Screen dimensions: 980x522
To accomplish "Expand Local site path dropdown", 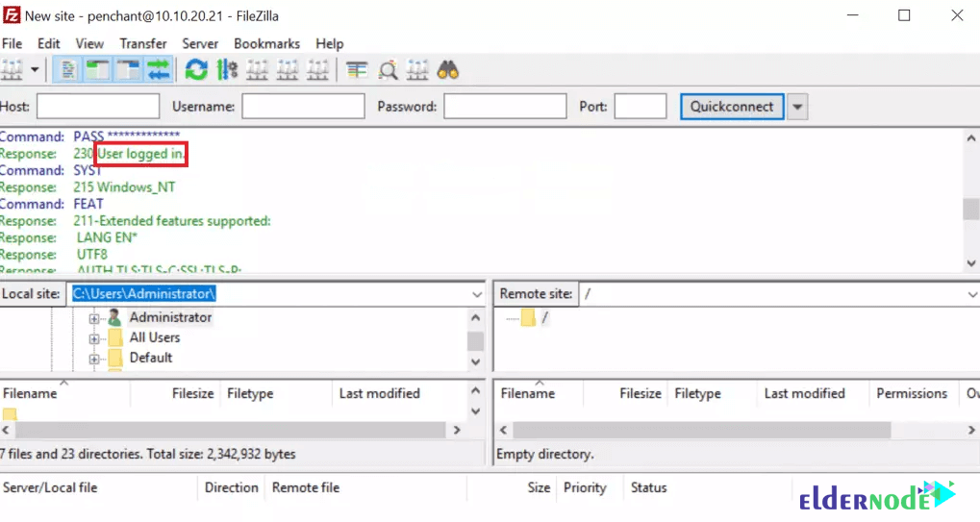I will tap(477, 294).
